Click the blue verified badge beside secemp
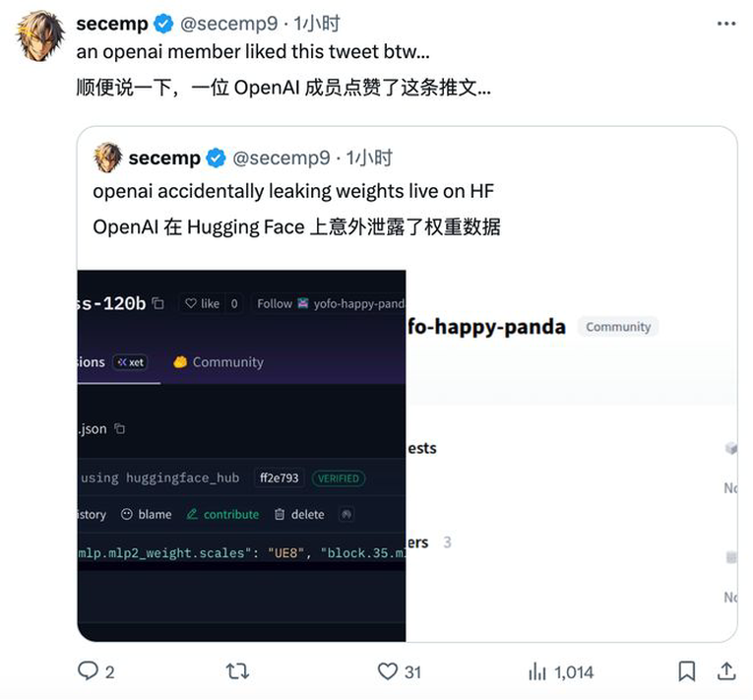 point(163,24)
